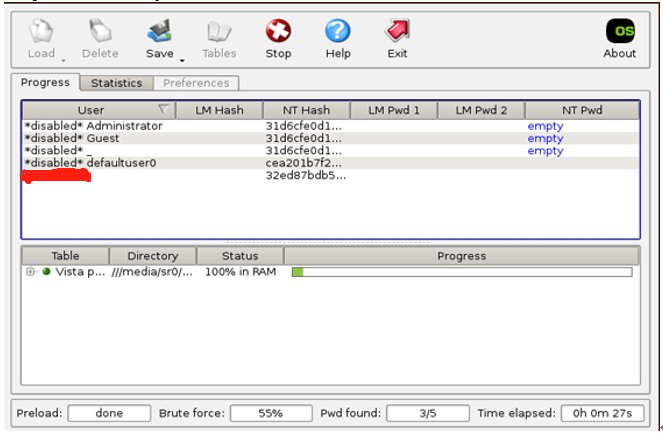This screenshot has width=663, height=433.
Task: Click the Delete toolbar icon
Action: tap(99, 32)
